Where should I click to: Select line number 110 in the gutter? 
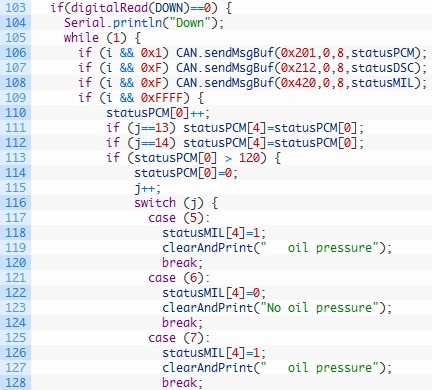[16, 112]
